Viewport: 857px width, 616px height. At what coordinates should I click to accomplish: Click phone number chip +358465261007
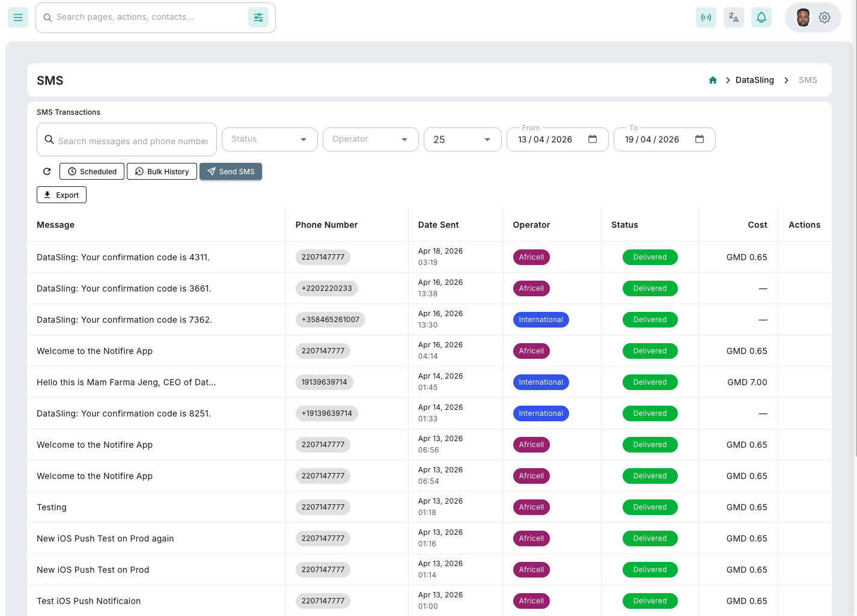(x=331, y=320)
